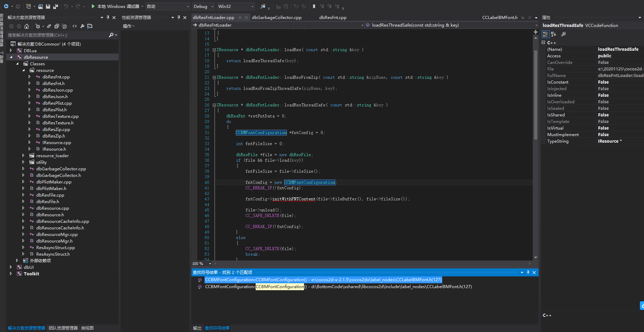Click the Show All Files icon
This screenshot has height=332, width=644.
click(64, 26)
